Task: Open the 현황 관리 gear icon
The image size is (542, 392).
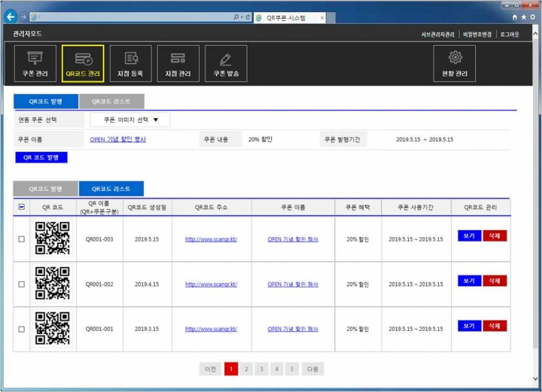Action: click(x=455, y=63)
